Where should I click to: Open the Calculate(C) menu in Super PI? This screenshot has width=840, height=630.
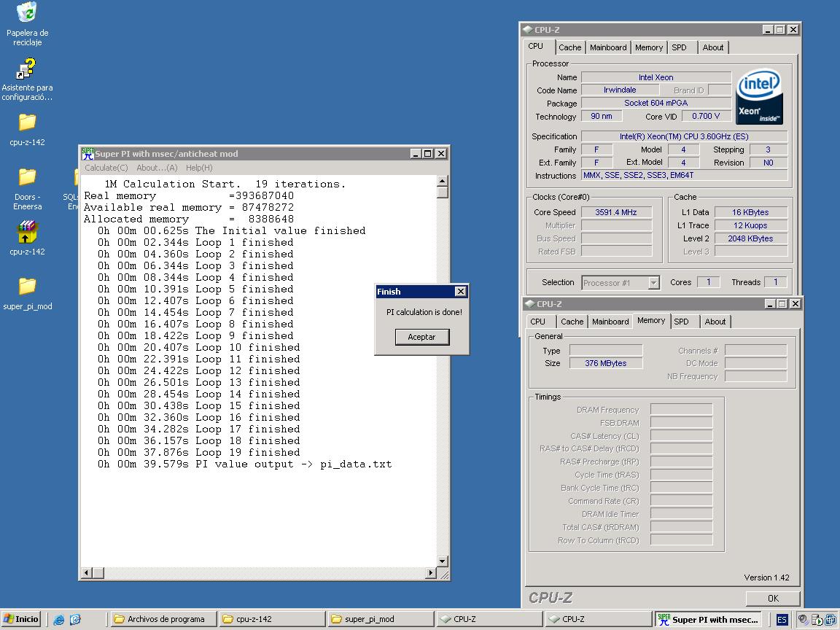tap(106, 168)
